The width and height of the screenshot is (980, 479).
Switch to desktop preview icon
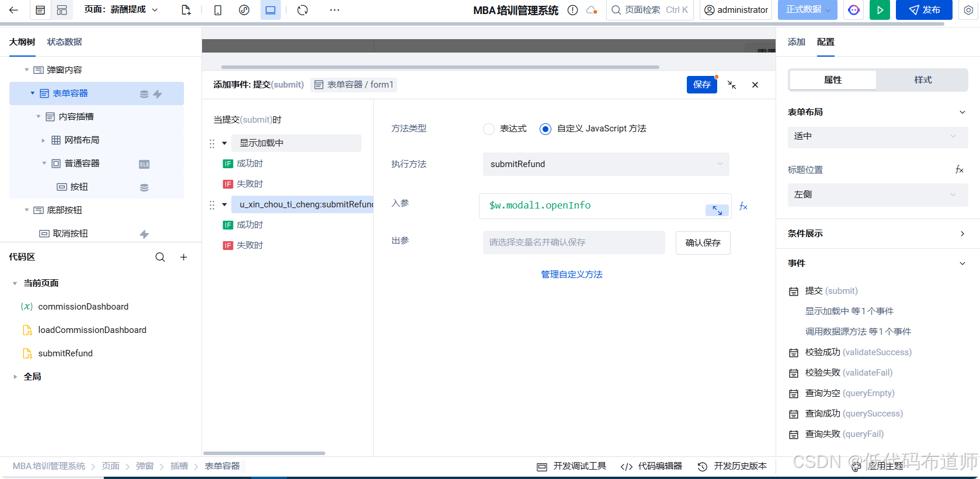(x=270, y=10)
